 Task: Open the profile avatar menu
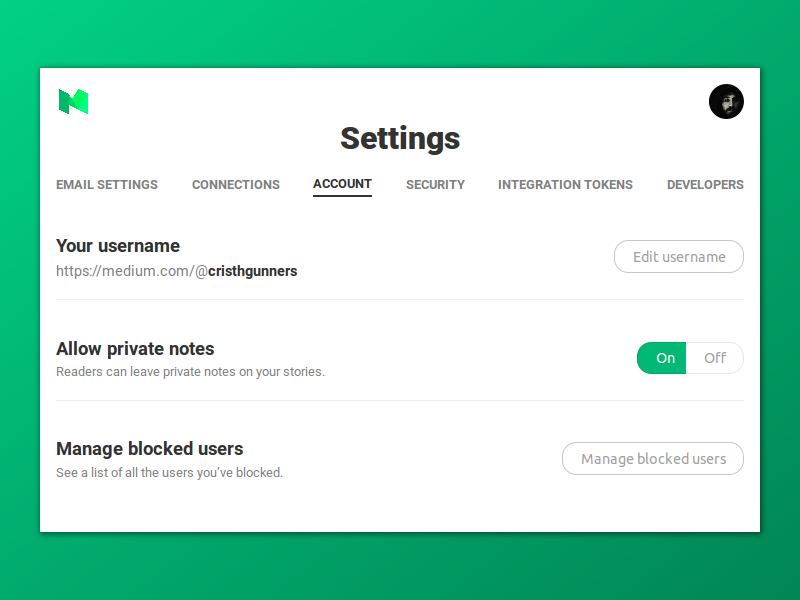[726, 101]
